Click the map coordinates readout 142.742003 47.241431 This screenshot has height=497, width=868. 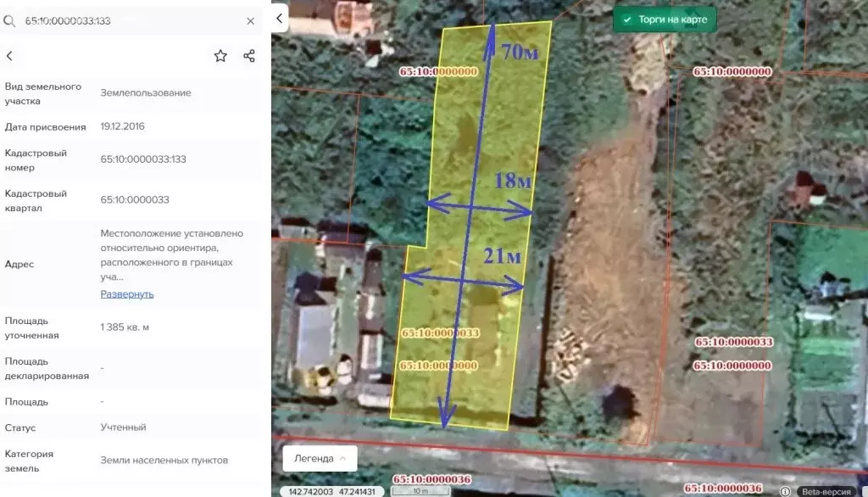336,491
